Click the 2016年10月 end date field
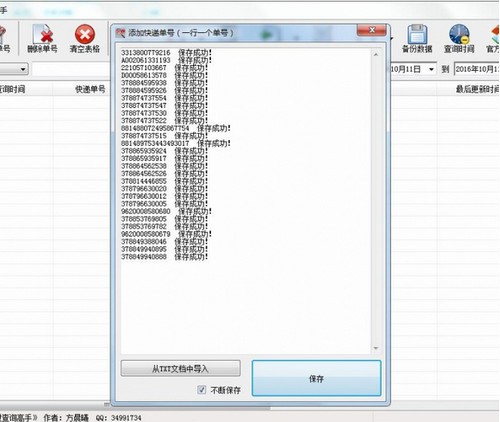 click(x=477, y=69)
